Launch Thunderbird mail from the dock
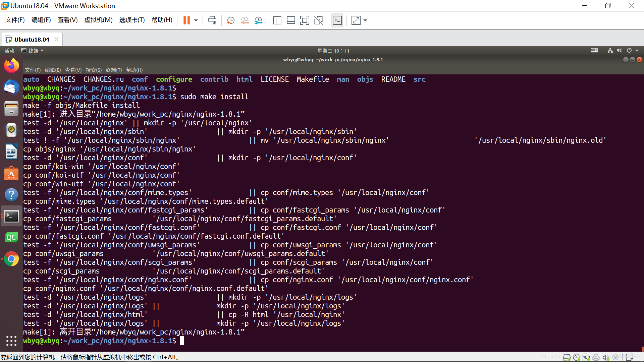The width and height of the screenshot is (644, 362). 11,87
